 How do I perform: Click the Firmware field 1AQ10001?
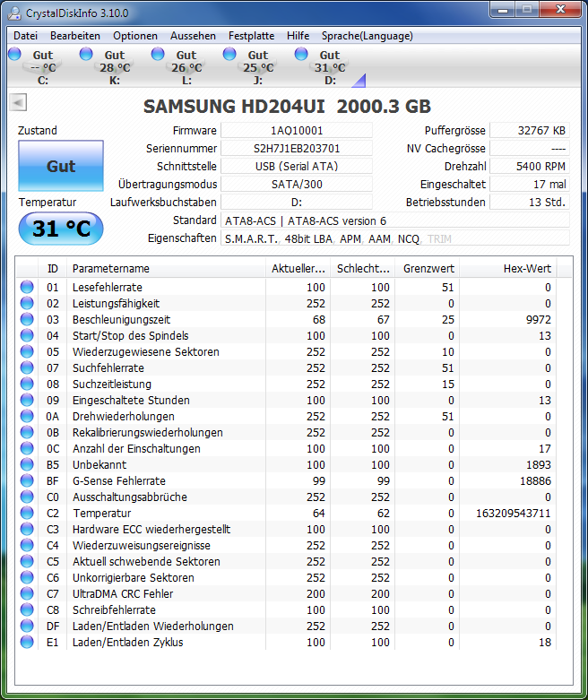(x=297, y=130)
